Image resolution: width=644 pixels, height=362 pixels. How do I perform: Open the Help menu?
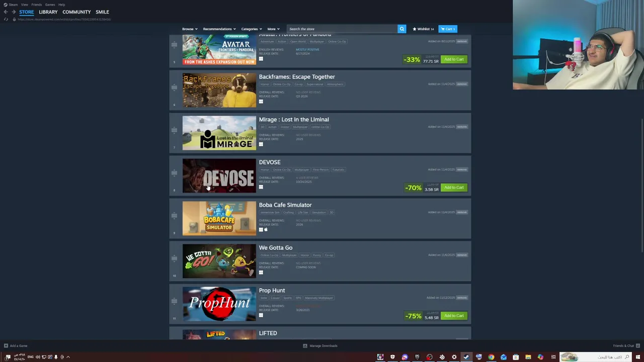[x=61, y=5]
